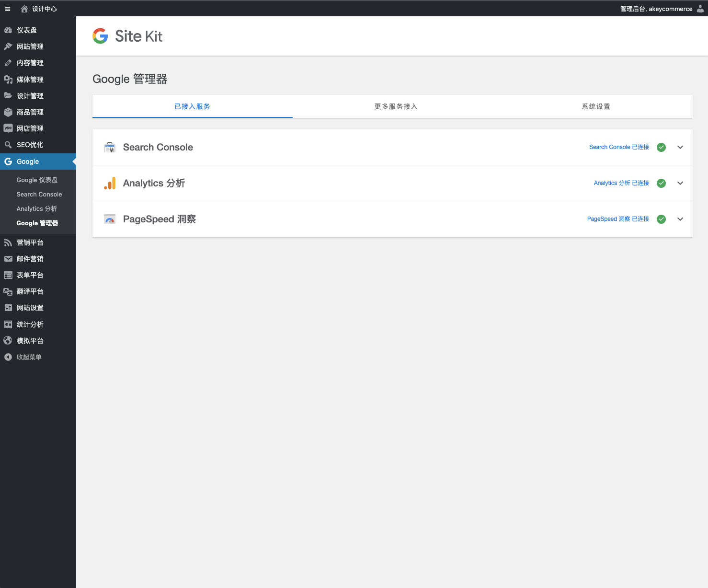Click the envelope icon for 邮件营销
Screen dimensions: 708x588
8,259
